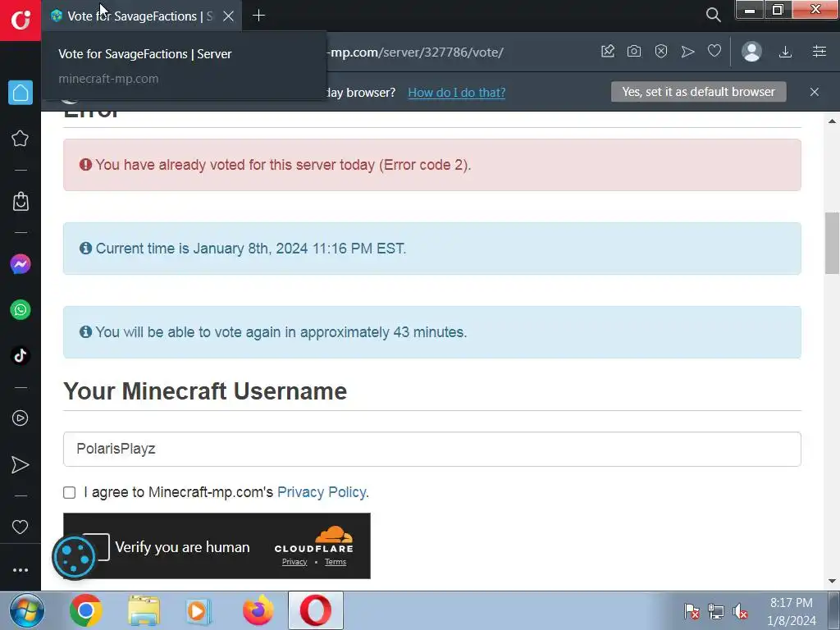The height and width of the screenshot is (630, 840).
Task: Click the edit page toolbar icon
Action: click(x=608, y=52)
